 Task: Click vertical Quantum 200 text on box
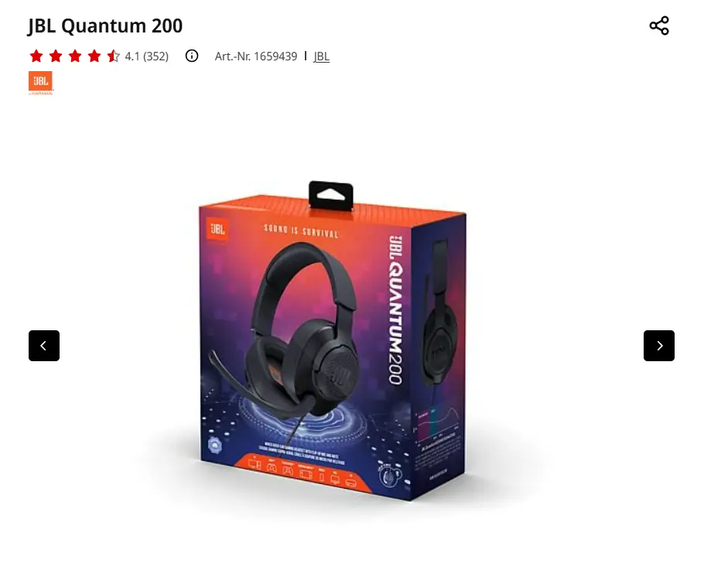(395, 310)
